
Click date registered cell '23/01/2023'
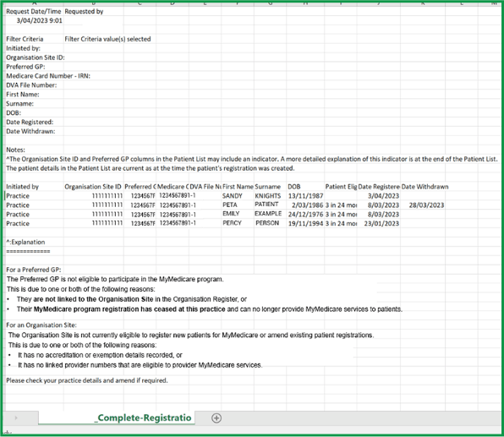coord(381,224)
